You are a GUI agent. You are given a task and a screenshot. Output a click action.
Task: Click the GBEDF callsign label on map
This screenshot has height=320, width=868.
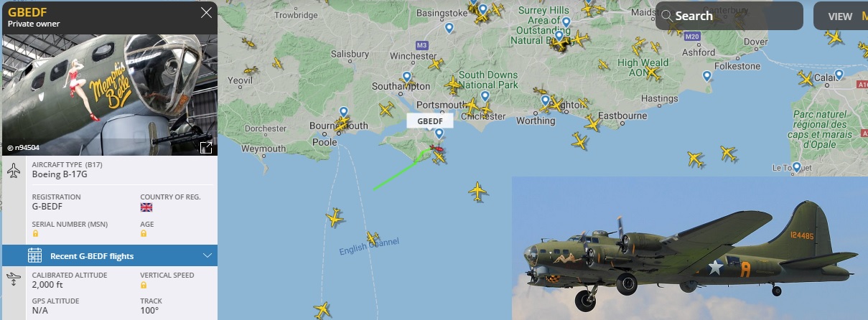tap(431, 121)
